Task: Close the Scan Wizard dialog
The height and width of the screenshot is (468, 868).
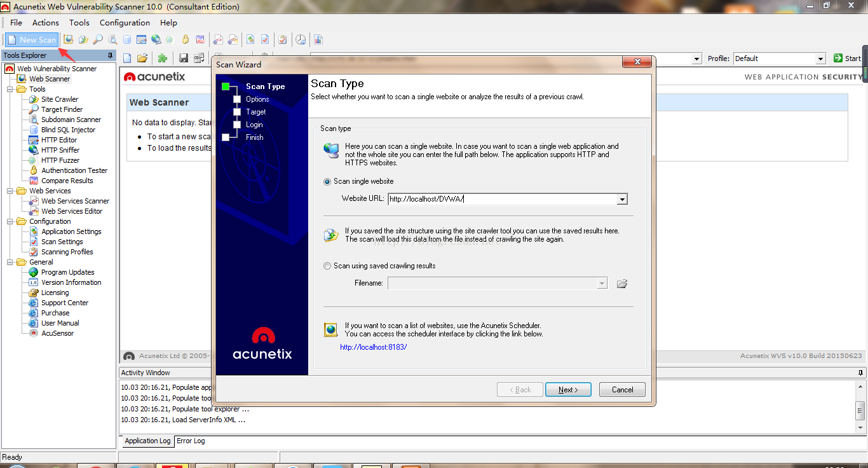Action: coord(636,62)
